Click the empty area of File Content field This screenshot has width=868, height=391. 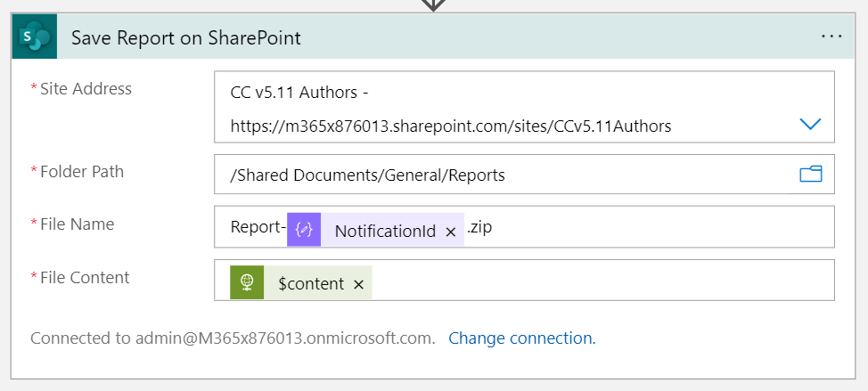click(x=602, y=281)
